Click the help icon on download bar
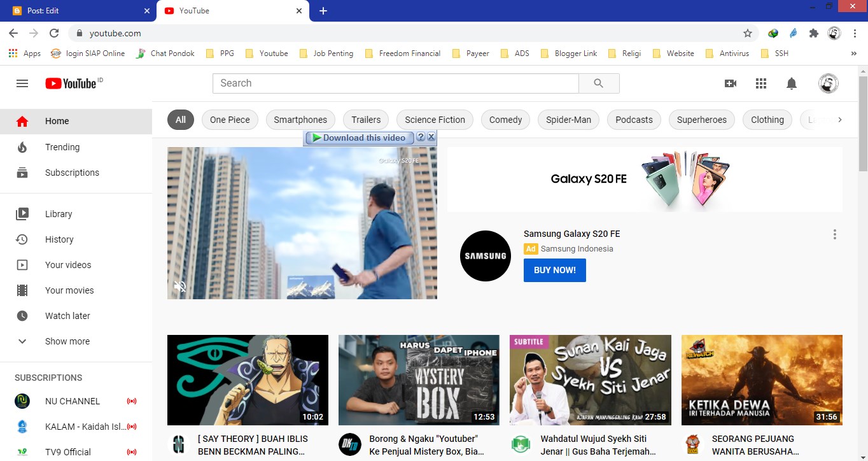868x461 pixels. (421, 138)
